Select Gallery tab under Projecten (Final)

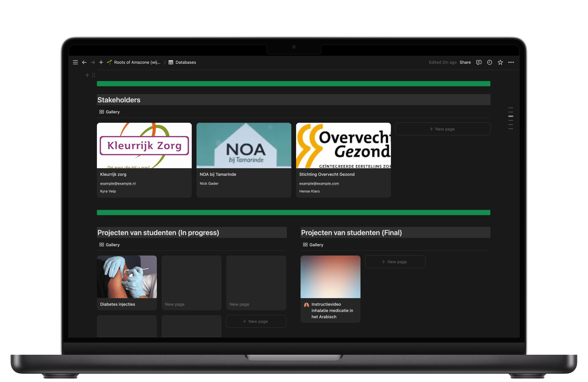313,245
